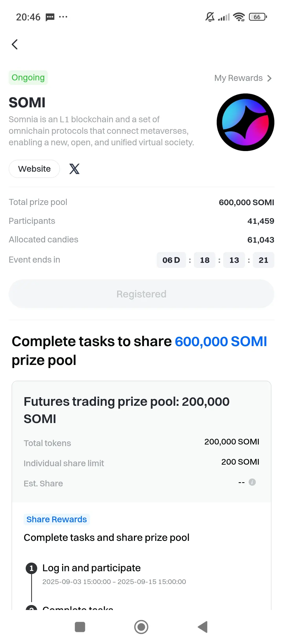Viewport: 283px width, 644px height.
Task: Tap the Est. Share info icon
Action: pyautogui.click(x=252, y=482)
